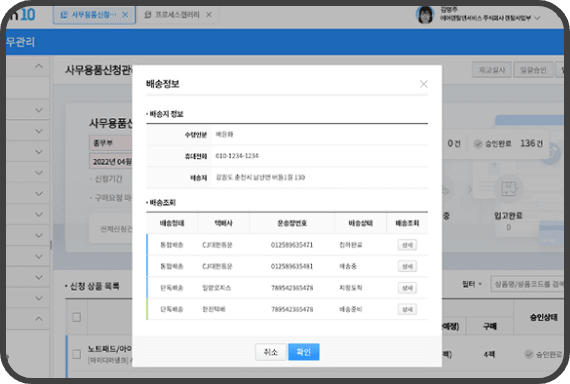Click the 재고실사 button behind the dialog
The width and height of the screenshot is (570, 384).
492,69
